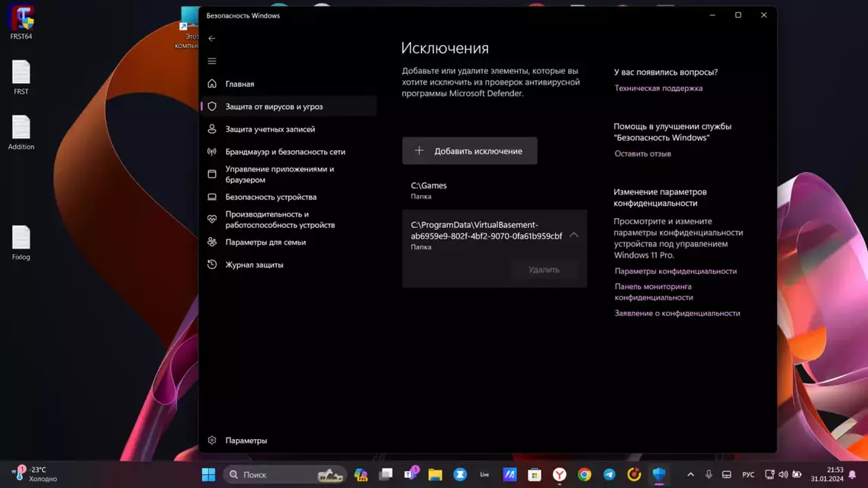Open Панель мониторинга конфиденциальности link
This screenshot has width=868, height=488.
click(654, 291)
